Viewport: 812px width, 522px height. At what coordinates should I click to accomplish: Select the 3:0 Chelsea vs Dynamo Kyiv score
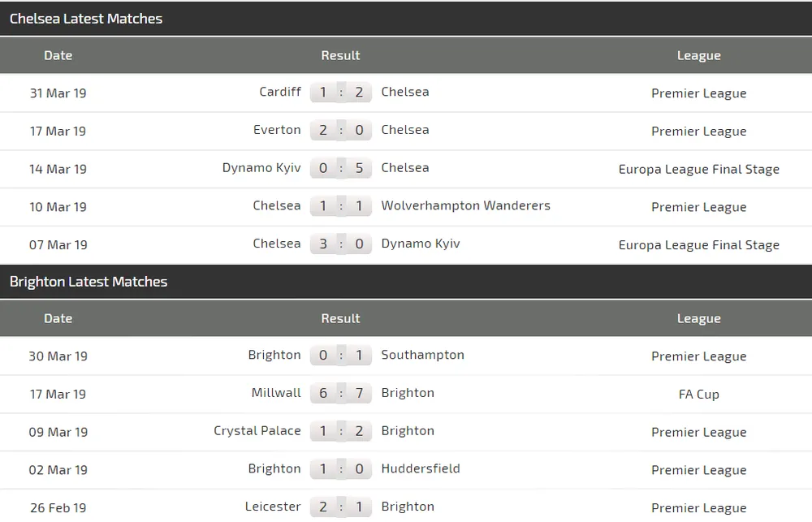tap(341, 244)
